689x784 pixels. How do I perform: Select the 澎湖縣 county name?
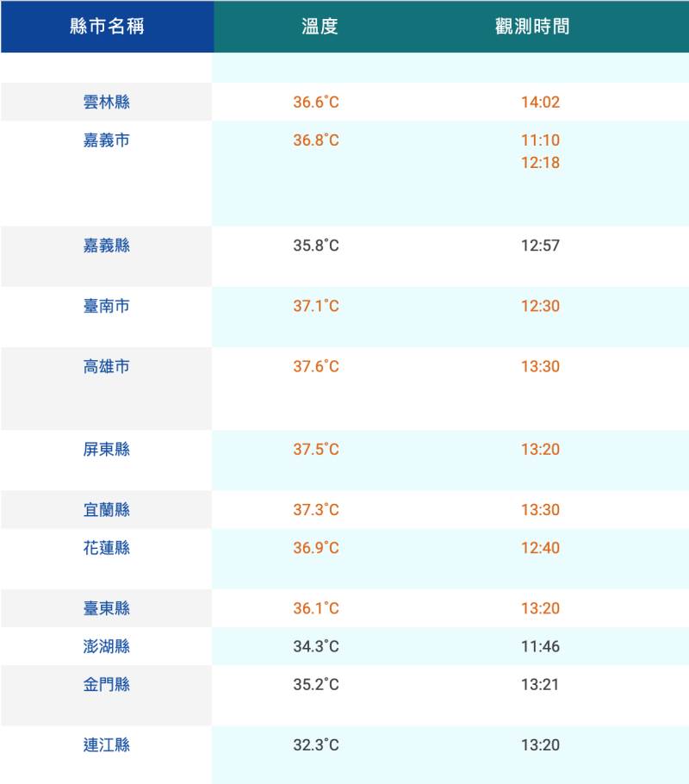point(107,646)
